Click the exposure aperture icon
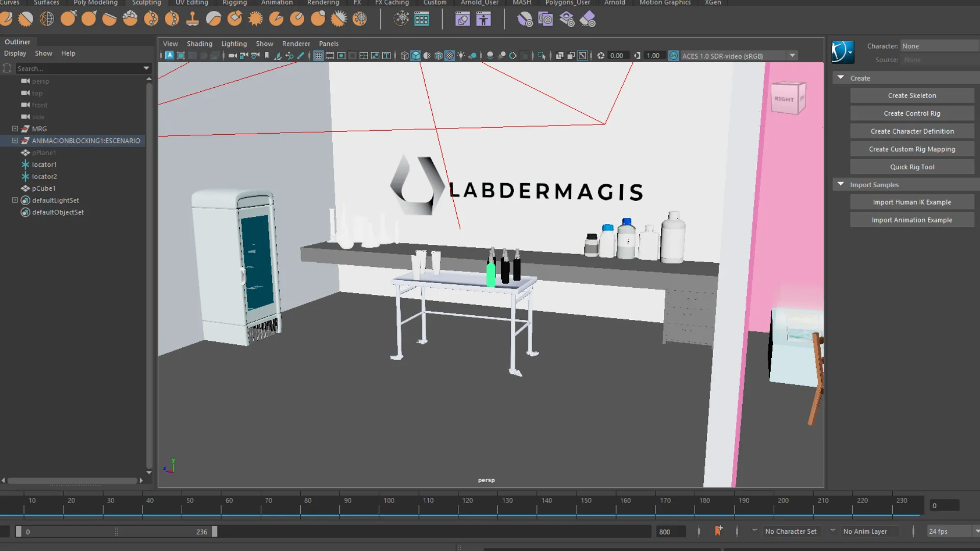This screenshot has width=980, height=551. click(601, 56)
